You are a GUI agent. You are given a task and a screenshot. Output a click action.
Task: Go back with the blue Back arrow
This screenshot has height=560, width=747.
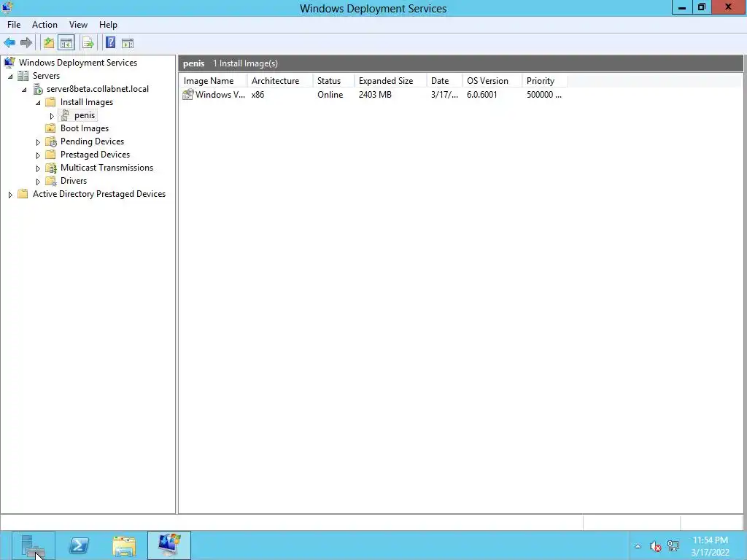point(9,43)
